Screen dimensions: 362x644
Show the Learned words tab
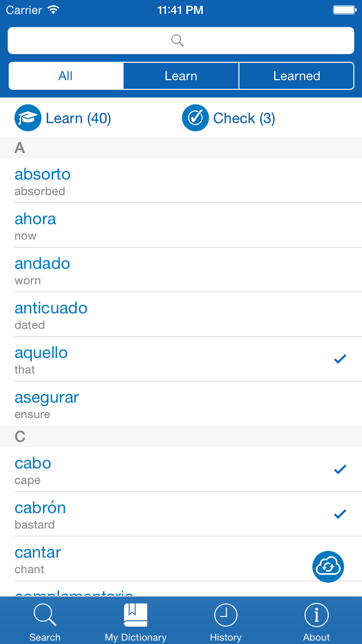click(x=296, y=76)
